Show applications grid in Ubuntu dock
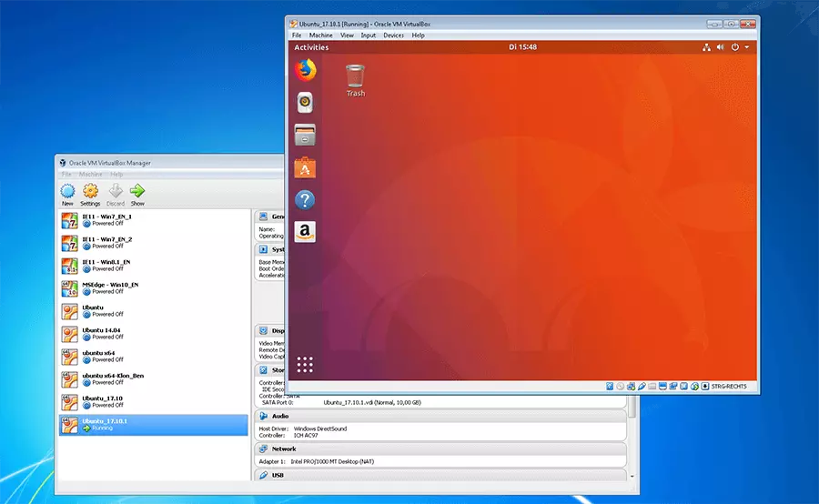The width and height of the screenshot is (819, 504). [x=306, y=365]
